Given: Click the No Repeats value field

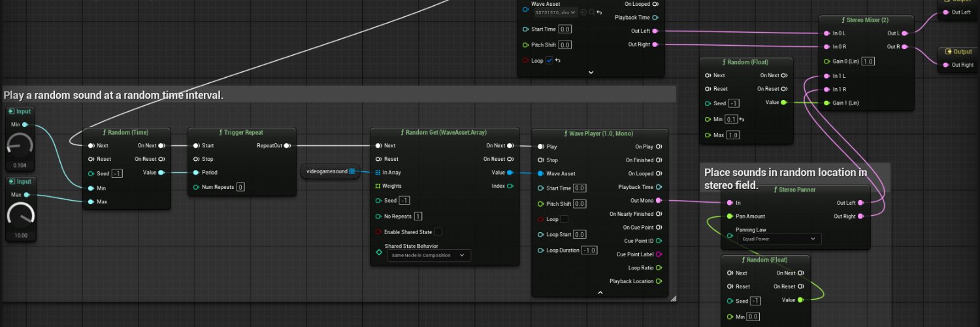Looking at the screenshot, I should coord(418,216).
